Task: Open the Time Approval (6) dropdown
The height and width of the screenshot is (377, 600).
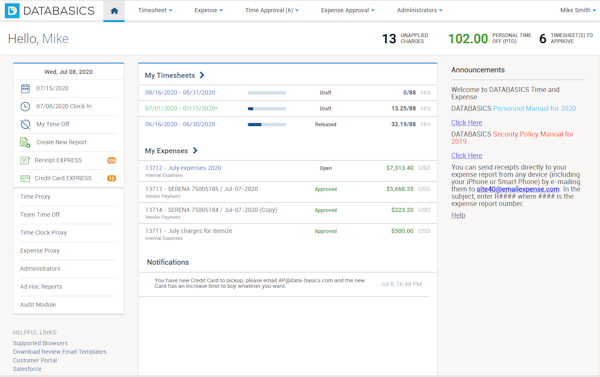Action: pyautogui.click(x=272, y=10)
